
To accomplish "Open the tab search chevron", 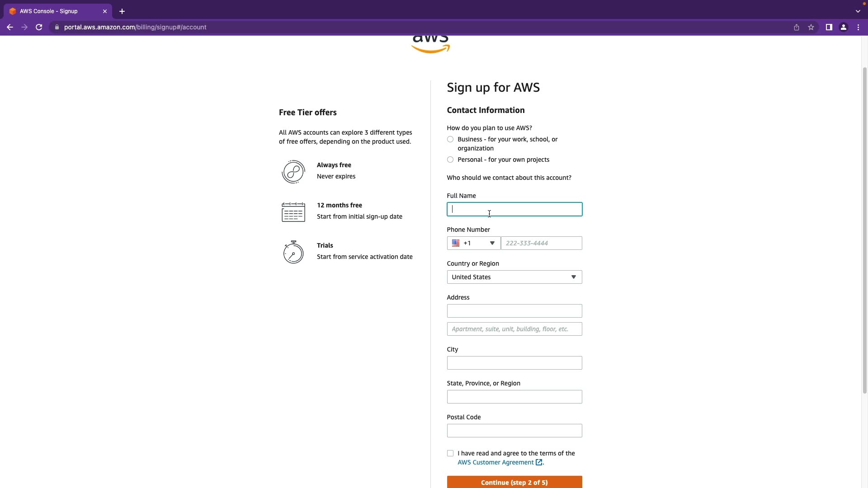I will tap(858, 11).
